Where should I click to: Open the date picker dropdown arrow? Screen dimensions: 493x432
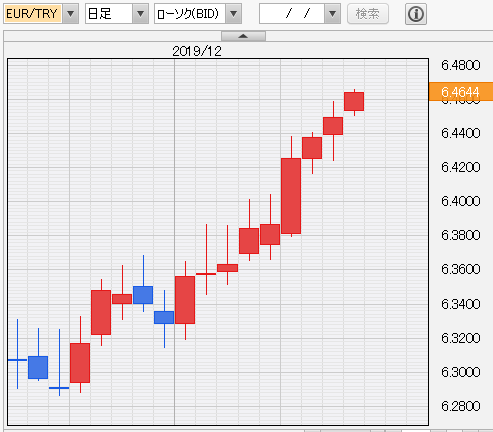coord(332,14)
